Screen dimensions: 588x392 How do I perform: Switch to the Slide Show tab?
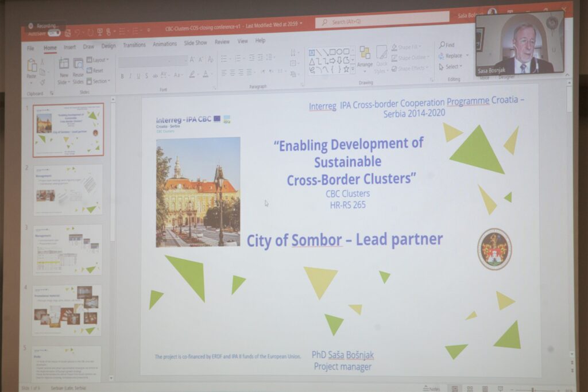[x=195, y=42]
